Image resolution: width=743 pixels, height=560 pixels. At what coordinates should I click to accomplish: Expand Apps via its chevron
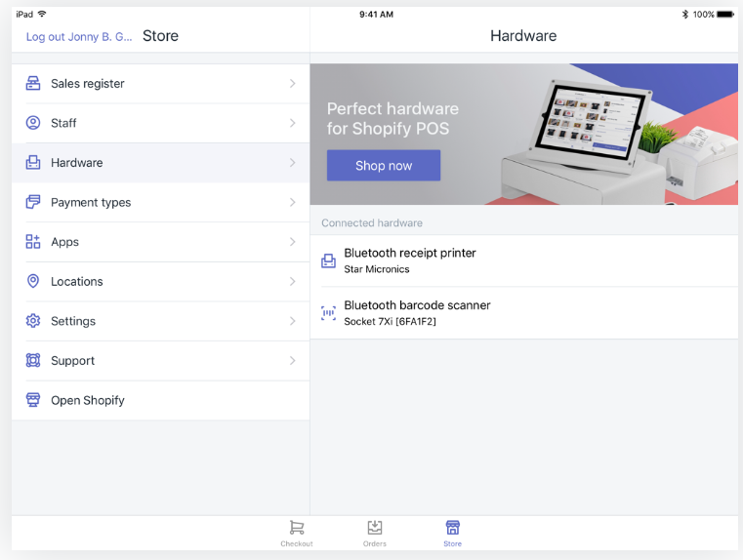pyautogui.click(x=292, y=241)
